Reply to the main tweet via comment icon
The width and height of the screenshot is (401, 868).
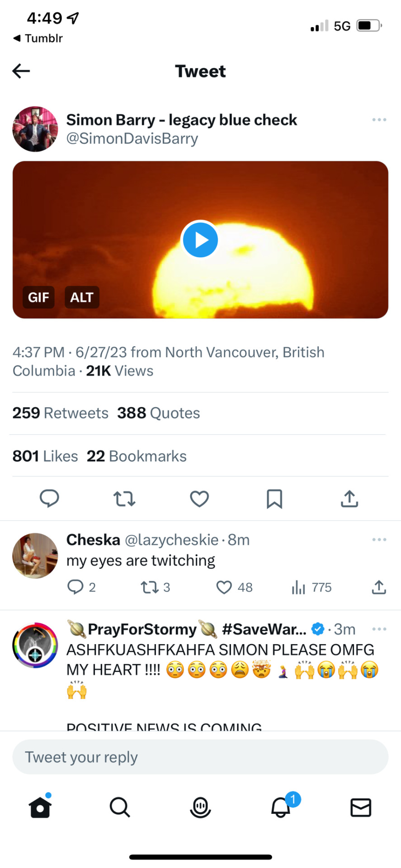[x=49, y=499]
